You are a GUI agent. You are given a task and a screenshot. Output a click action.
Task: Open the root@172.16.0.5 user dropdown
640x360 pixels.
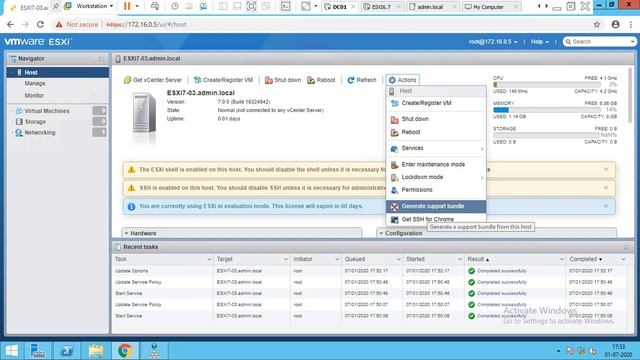tap(493, 42)
